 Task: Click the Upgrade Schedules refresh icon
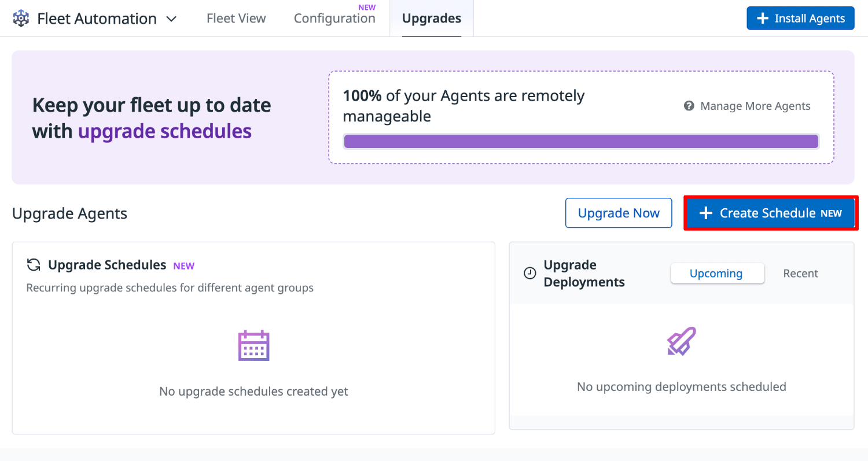[x=34, y=265]
